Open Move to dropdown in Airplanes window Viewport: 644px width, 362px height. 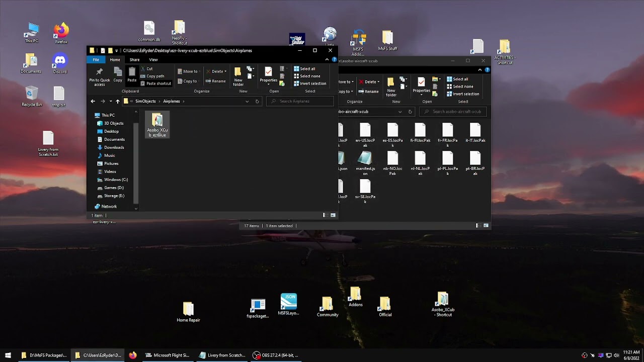(x=188, y=71)
